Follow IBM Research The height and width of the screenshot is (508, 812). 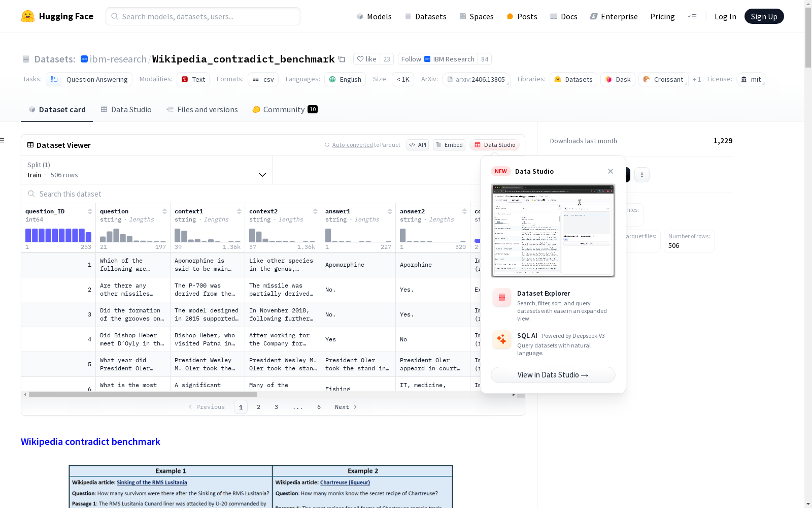click(x=438, y=59)
